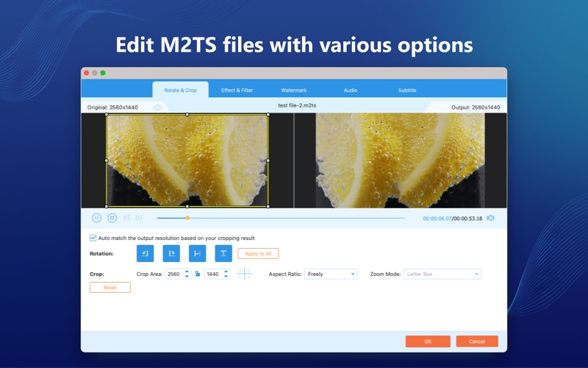The width and height of the screenshot is (588, 368).
Task: Open the Effect & Filter tab
Action: point(237,90)
